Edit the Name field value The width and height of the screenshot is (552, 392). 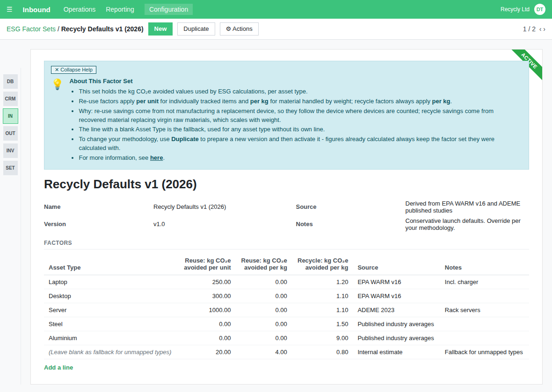tap(189, 207)
